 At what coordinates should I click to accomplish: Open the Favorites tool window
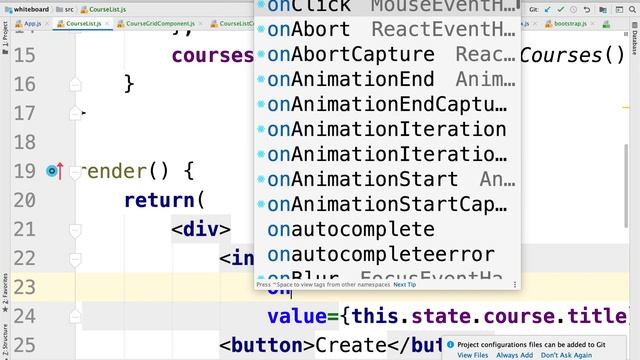[5, 293]
